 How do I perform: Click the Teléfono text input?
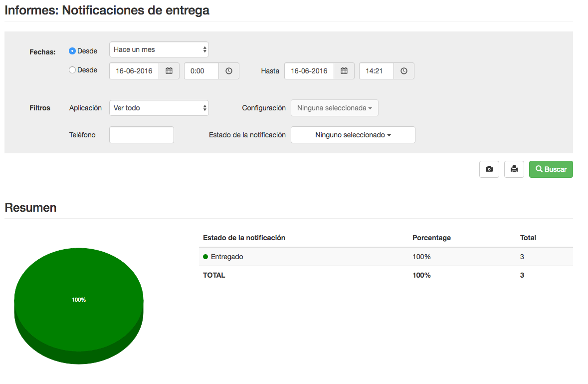click(141, 135)
